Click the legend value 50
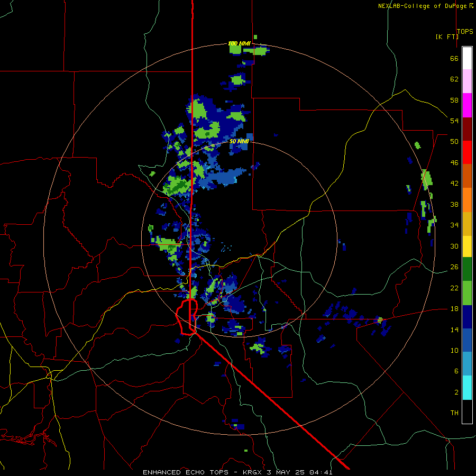476x476 pixels. 454,142
